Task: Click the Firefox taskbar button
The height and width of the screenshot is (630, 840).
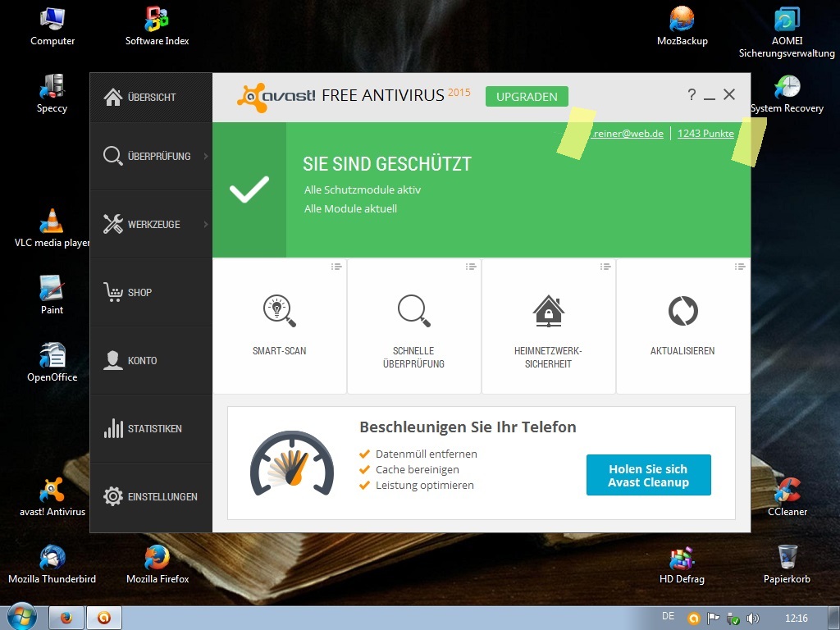Action: (66, 618)
